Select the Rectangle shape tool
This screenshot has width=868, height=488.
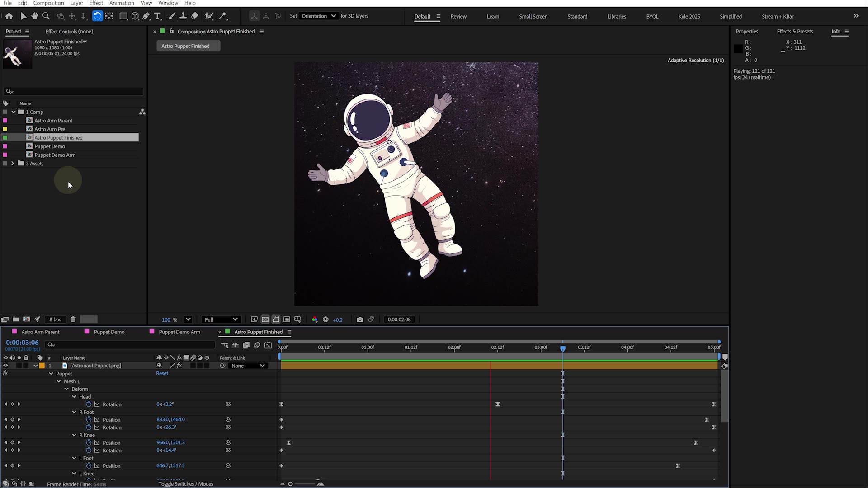pyautogui.click(x=123, y=16)
